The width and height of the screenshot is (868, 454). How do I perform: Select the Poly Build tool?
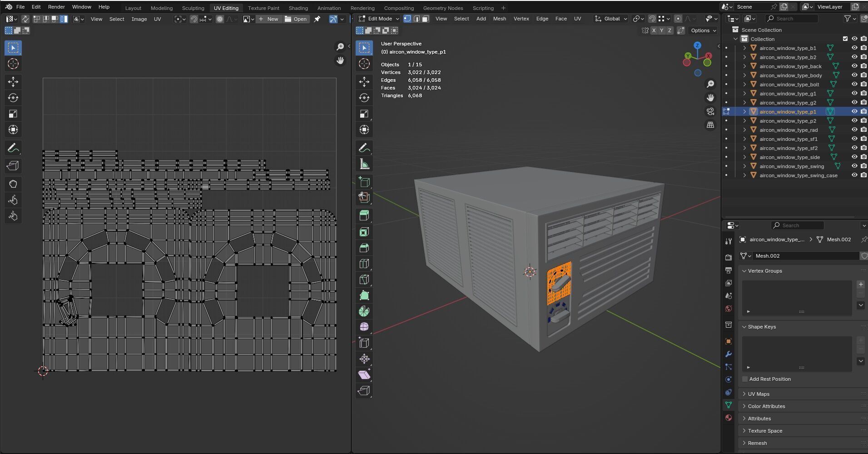364,295
